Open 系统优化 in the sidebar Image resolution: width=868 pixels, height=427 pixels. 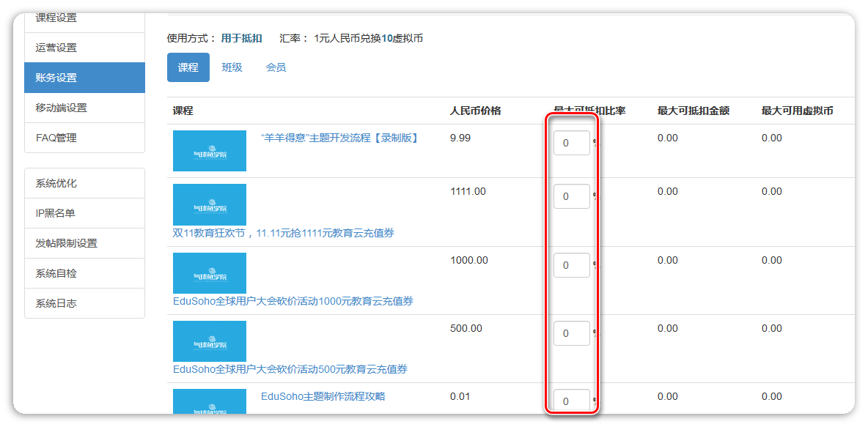[84, 183]
